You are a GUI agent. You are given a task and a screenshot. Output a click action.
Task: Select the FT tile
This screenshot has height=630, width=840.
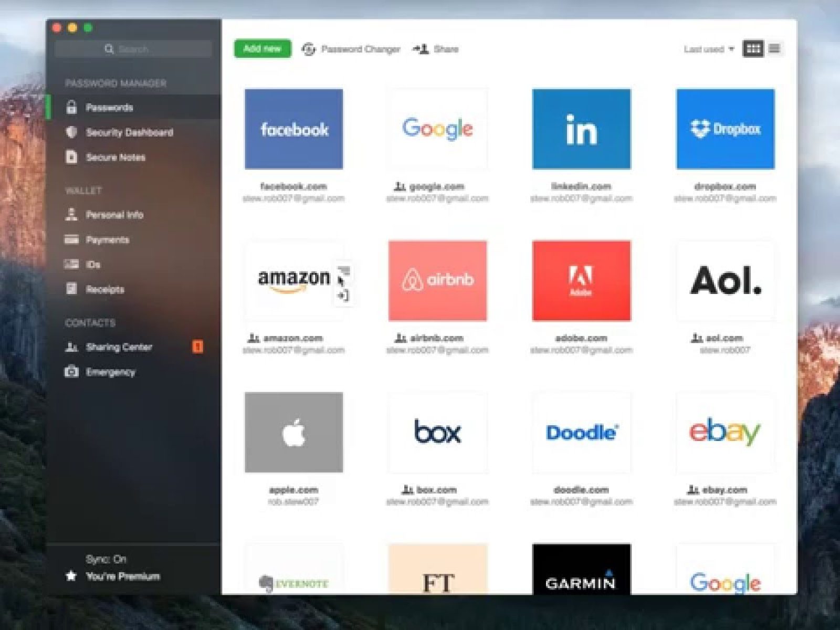438,569
